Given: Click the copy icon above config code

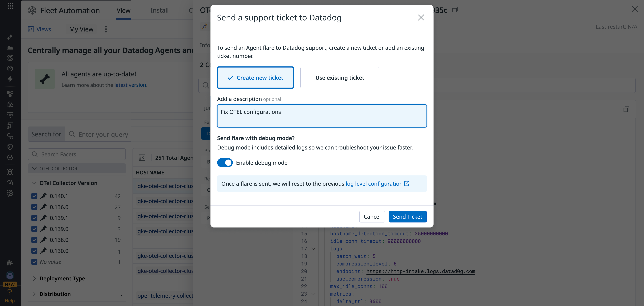Looking at the screenshot, I should 626,109.
